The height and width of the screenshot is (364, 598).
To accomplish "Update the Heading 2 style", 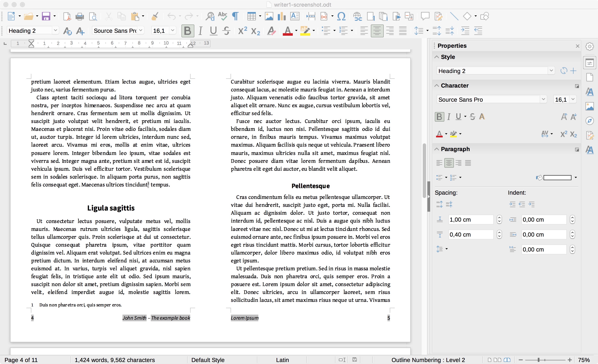I will tap(564, 71).
